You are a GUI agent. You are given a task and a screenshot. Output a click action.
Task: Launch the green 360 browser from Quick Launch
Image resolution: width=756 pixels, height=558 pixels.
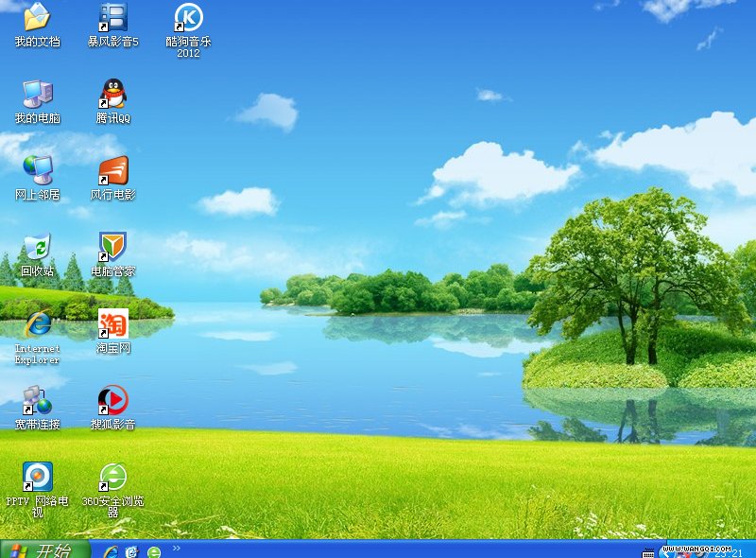(x=154, y=551)
